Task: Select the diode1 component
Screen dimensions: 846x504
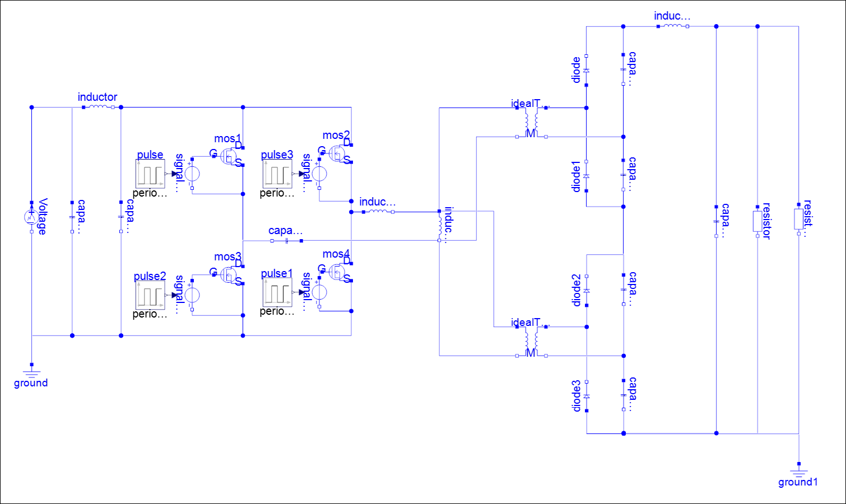Action: [x=587, y=176]
